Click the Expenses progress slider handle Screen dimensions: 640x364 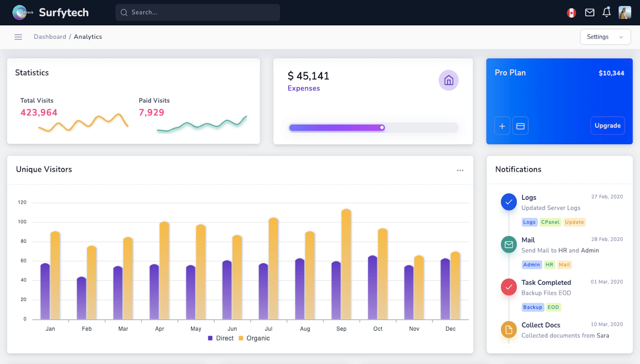382,128
